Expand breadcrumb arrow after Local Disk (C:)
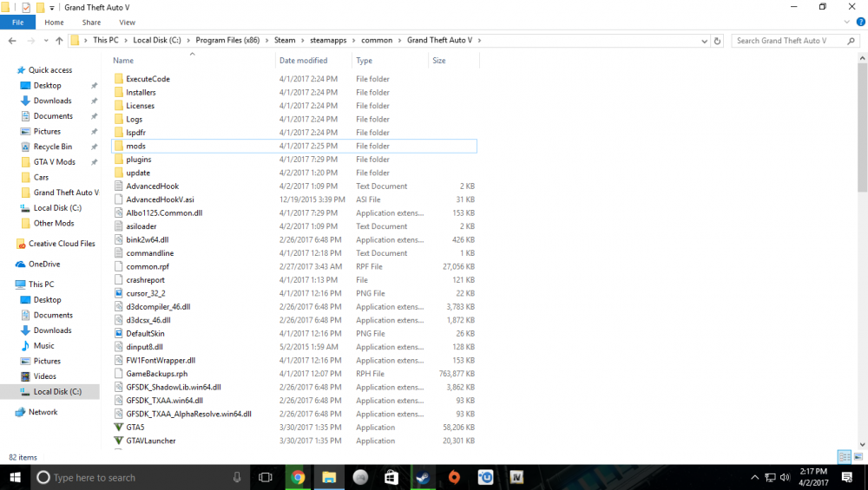Screen dimensions: 868x490 pyautogui.click(x=188, y=41)
